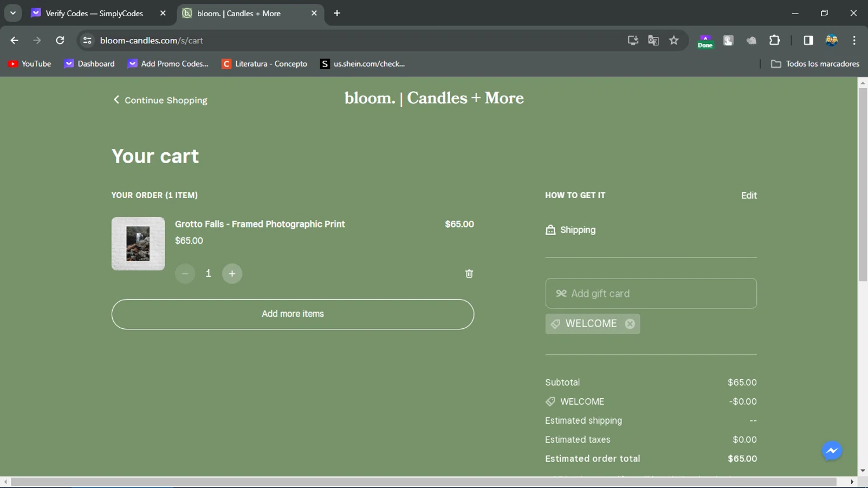Click the Estimated taxes $0.00 value
Image resolution: width=868 pixels, height=488 pixels.
(x=745, y=440)
